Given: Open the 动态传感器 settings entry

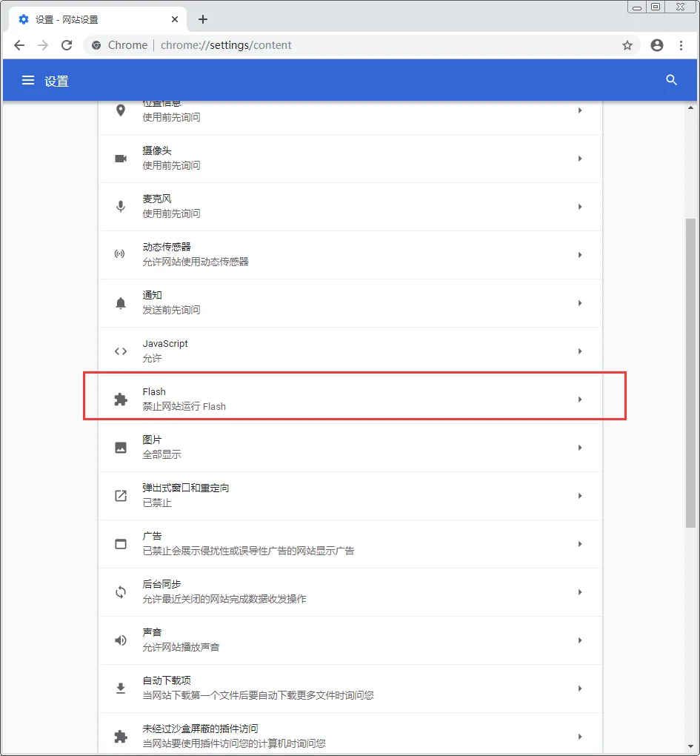Looking at the screenshot, I should (x=350, y=255).
